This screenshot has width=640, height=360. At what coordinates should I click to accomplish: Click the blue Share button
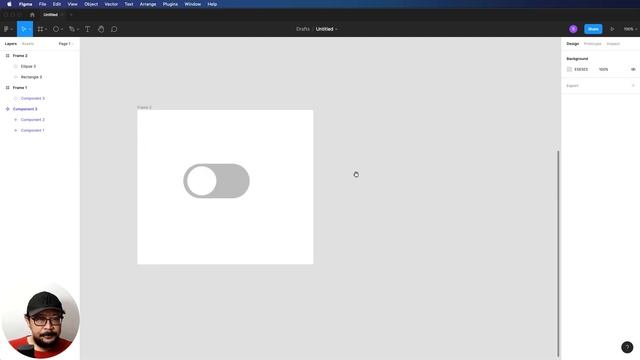(x=593, y=29)
